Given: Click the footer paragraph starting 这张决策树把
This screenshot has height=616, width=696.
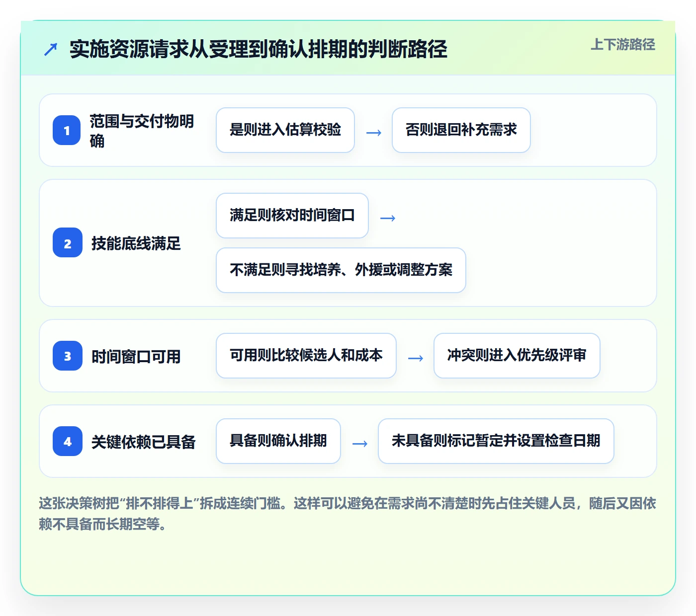Looking at the screenshot, I should pyautogui.click(x=348, y=513).
